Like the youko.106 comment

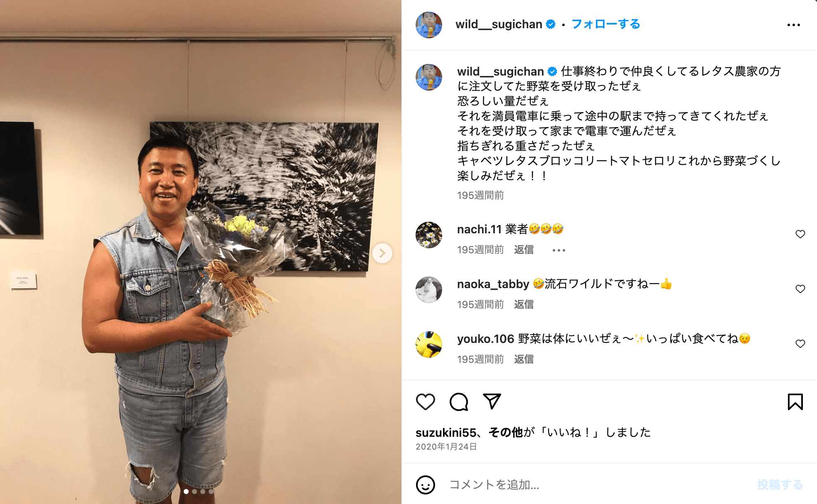point(800,344)
